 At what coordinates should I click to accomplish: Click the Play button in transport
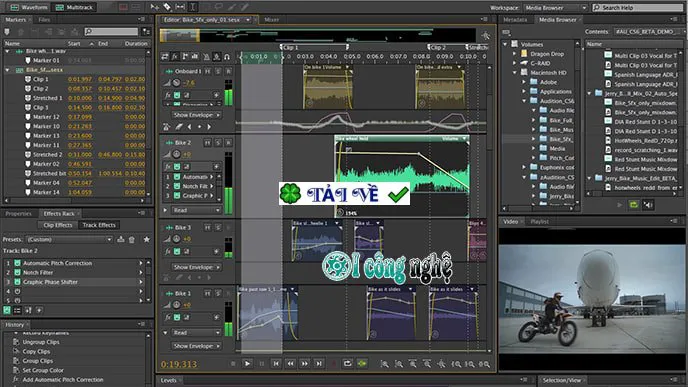coord(247,364)
